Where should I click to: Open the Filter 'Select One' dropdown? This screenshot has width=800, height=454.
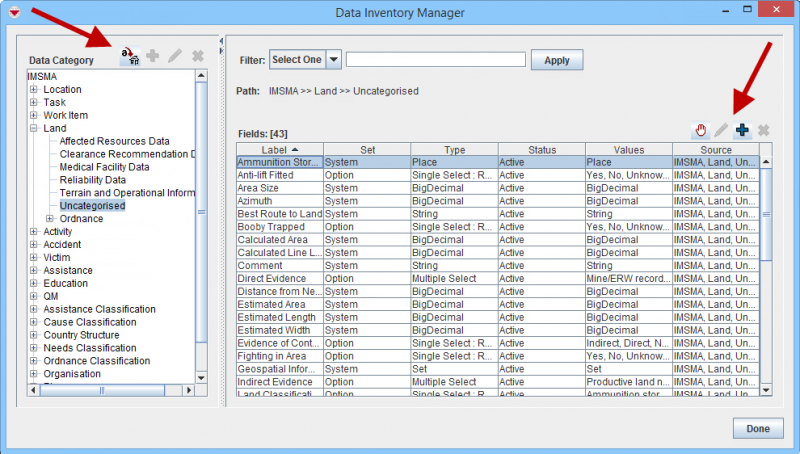click(x=334, y=60)
